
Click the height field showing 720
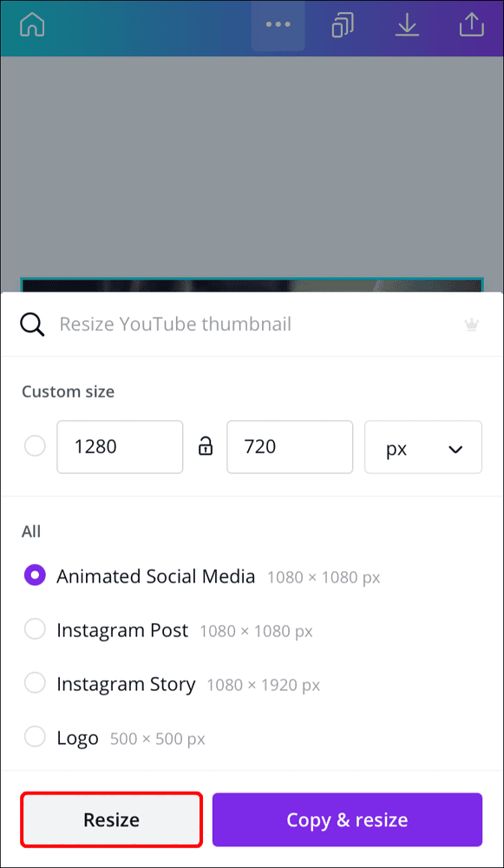(x=290, y=446)
